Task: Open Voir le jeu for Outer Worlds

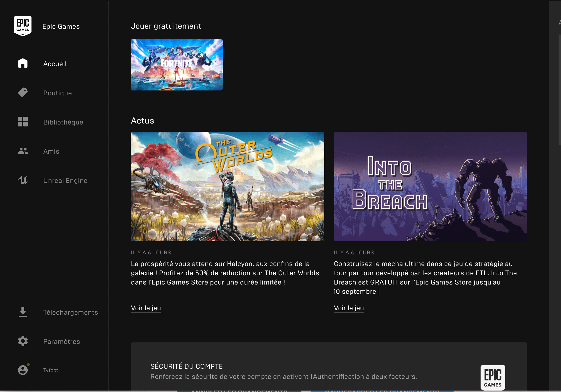Action: click(x=146, y=308)
